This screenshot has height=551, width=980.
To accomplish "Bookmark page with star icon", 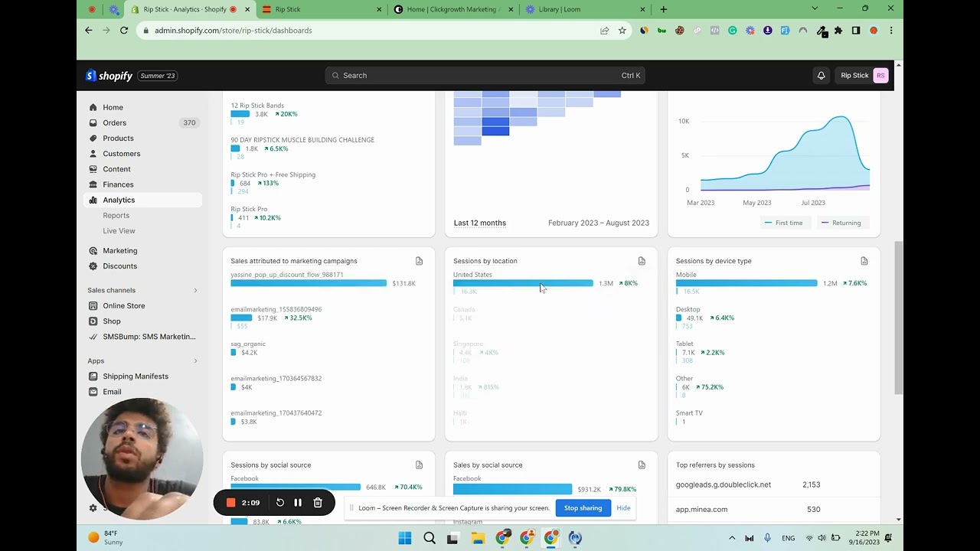I will pos(622,31).
